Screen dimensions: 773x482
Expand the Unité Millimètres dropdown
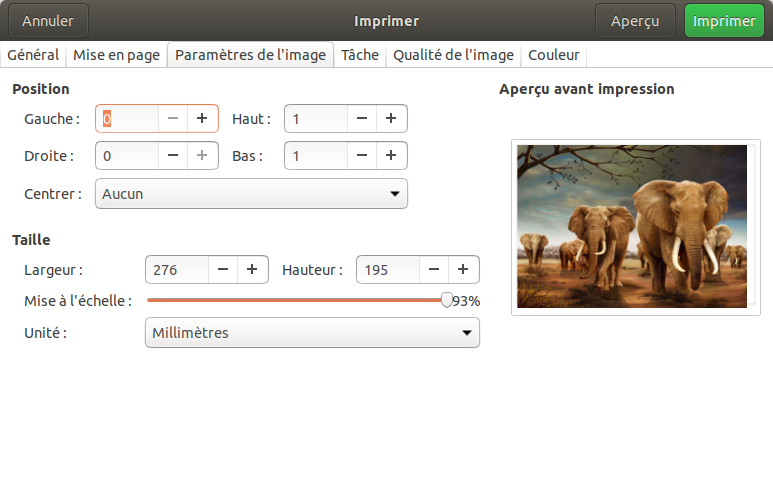coord(312,333)
